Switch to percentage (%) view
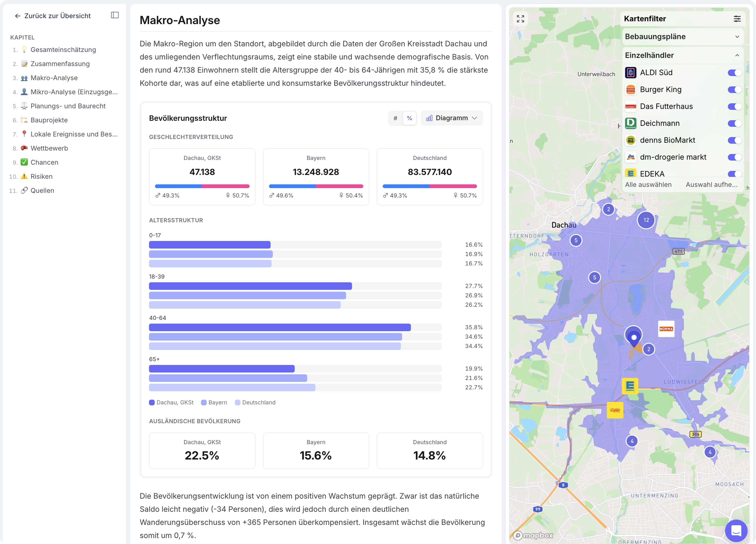The image size is (756, 544). (x=409, y=118)
